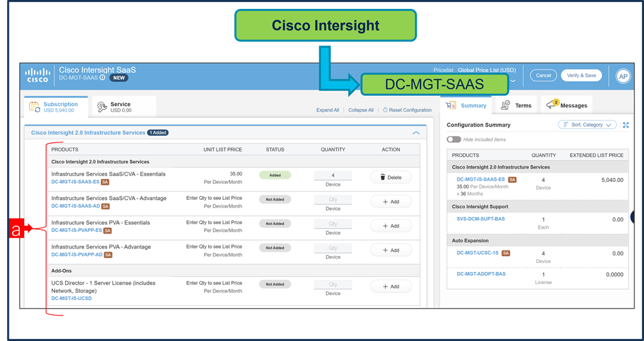Expand the Configuration Summary to full screen
The image size is (644, 341).
626,125
